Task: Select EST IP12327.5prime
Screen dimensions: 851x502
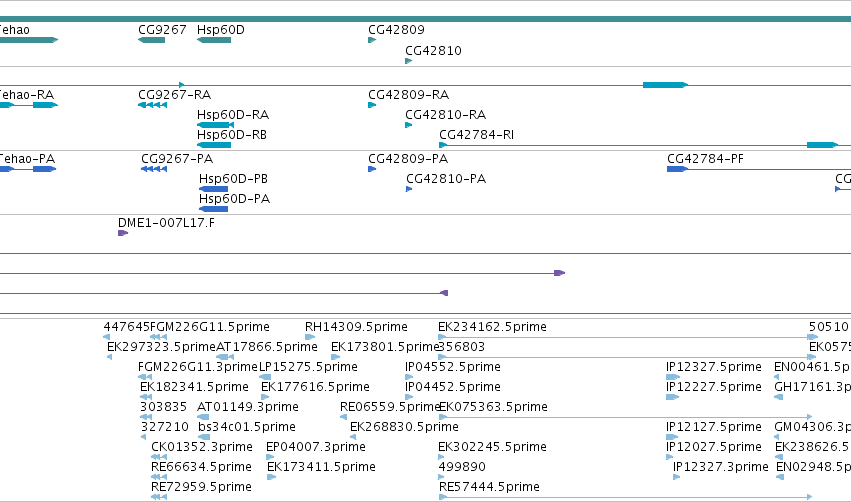Action: [x=714, y=367]
